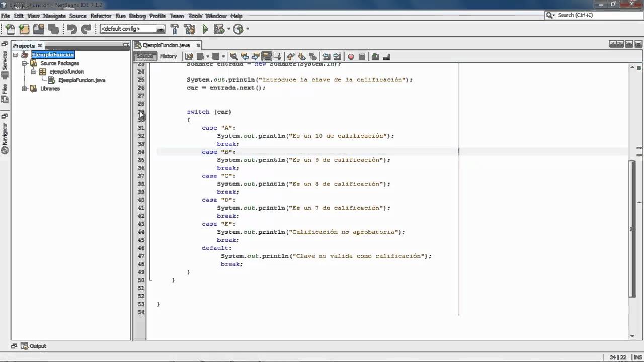The height and width of the screenshot is (362, 644).
Task: Start macro recording red circle icon
Action: (351, 56)
